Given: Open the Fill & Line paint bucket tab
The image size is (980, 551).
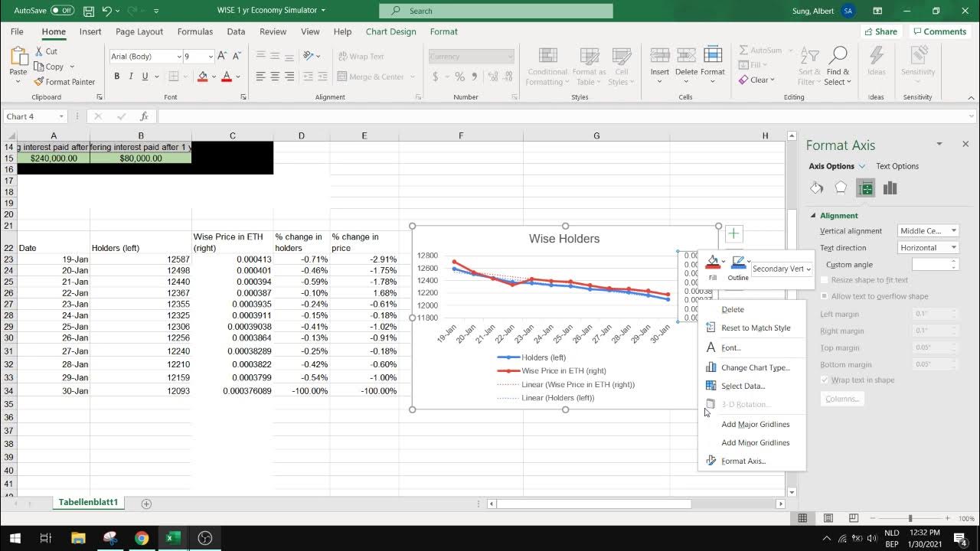Looking at the screenshot, I should (816, 188).
